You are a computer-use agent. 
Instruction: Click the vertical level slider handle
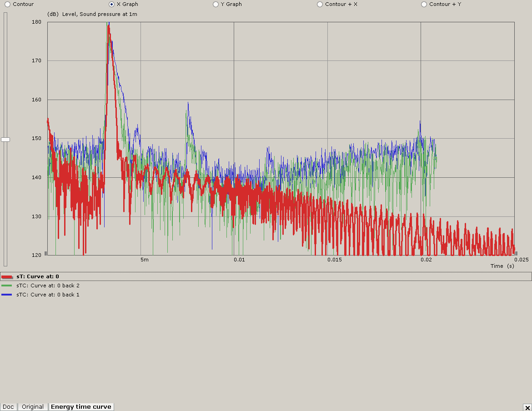tap(5, 140)
